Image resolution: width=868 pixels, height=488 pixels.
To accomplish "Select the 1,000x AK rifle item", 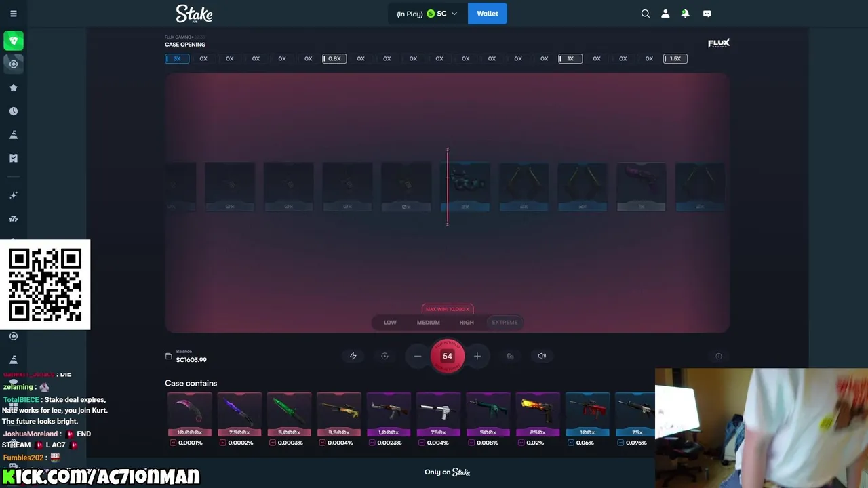I will [x=389, y=415].
